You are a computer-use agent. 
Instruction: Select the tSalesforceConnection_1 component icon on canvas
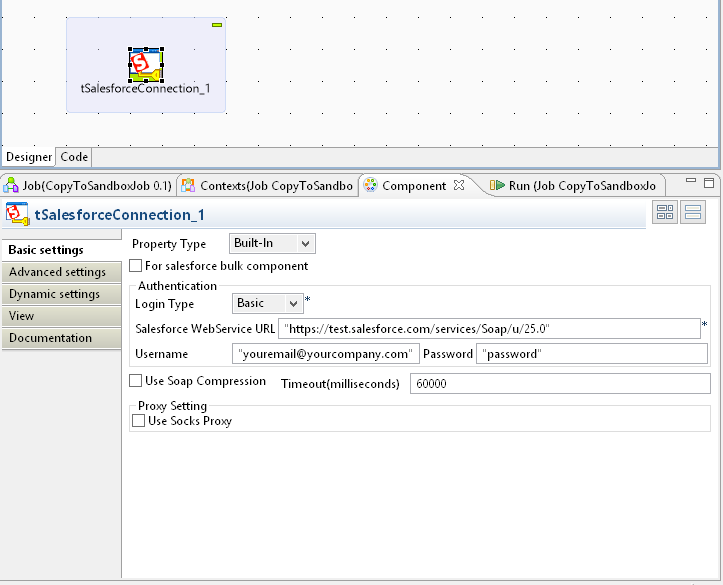click(146, 65)
